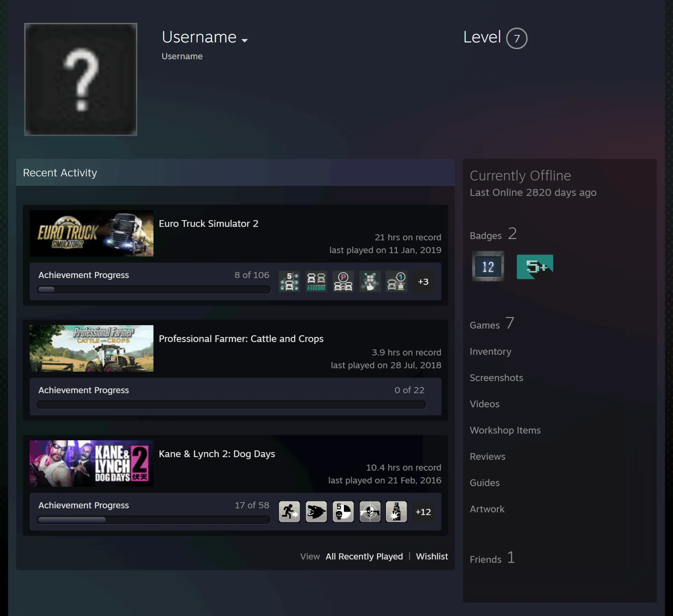Click Euro Truck achievement progress bar
The height and width of the screenshot is (616, 673).
pos(154,290)
